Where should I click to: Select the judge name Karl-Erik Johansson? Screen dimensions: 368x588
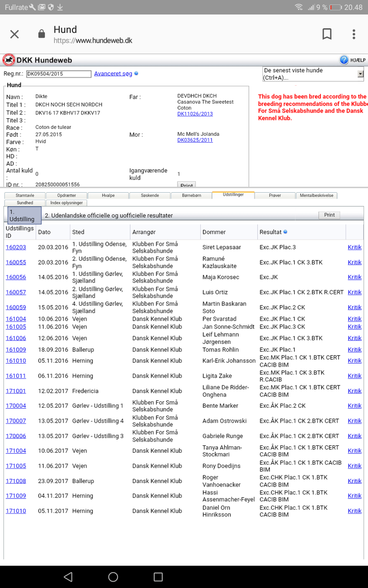click(x=229, y=361)
